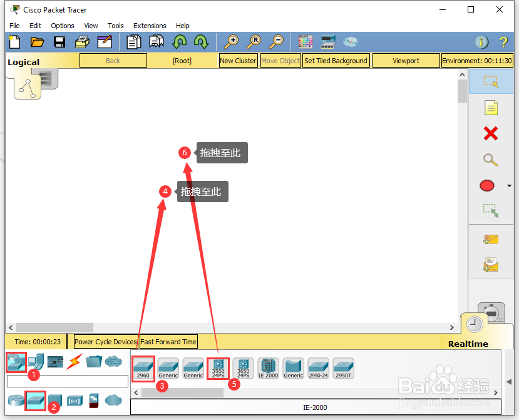Image resolution: width=519 pixels, height=420 pixels.
Task: Click Add Complex PDU envelope
Action: [491, 265]
